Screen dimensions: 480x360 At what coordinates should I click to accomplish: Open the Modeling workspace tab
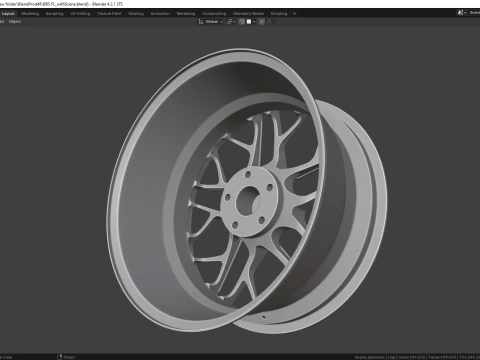30,14
